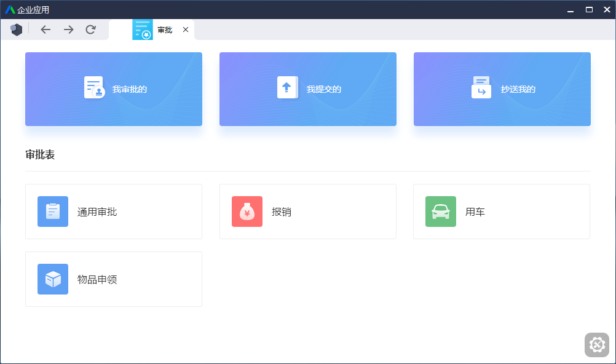616x364 pixels.
Task: Click the 抄送我的 forward document icon
Action: [481, 87]
